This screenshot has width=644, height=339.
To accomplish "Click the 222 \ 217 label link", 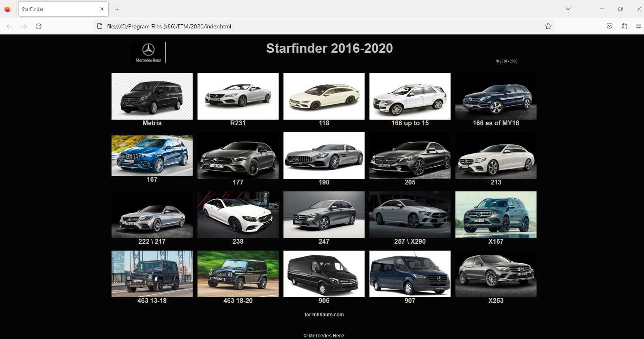I will [152, 241].
